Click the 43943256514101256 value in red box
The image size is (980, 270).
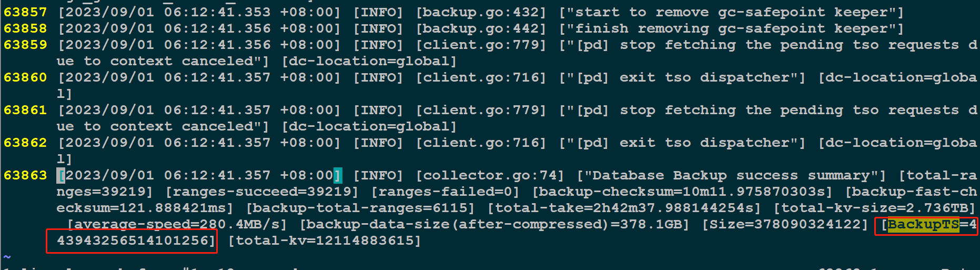point(133,241)
